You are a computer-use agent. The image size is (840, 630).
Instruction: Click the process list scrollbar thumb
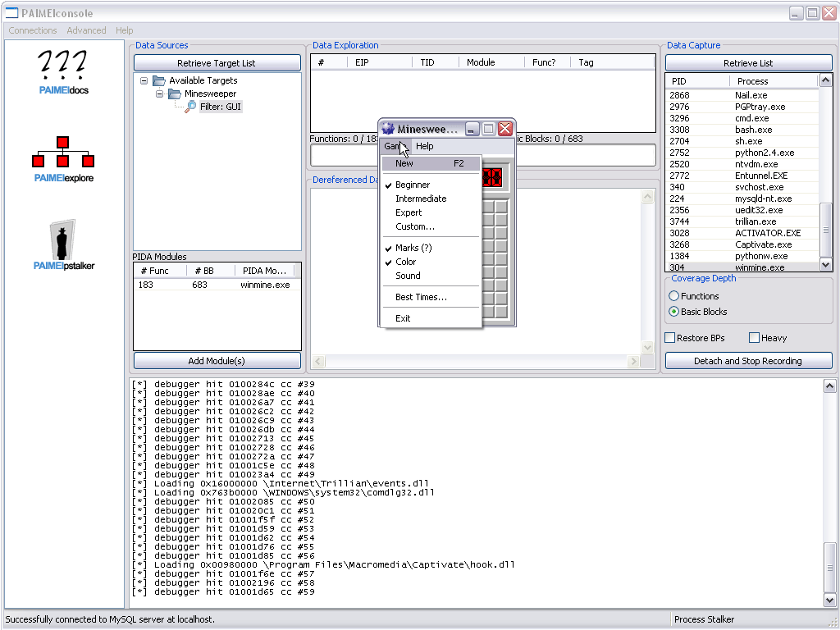coord(825,231)
